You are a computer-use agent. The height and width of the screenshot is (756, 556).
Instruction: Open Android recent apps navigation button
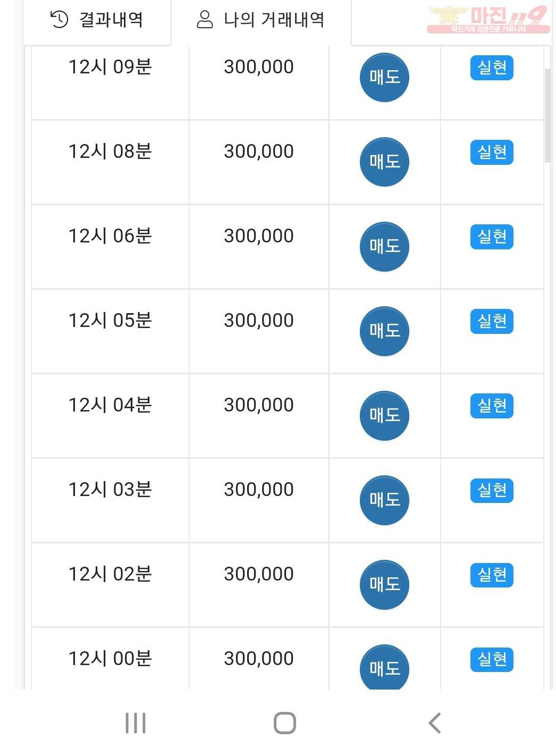click(x=136, y=723)
